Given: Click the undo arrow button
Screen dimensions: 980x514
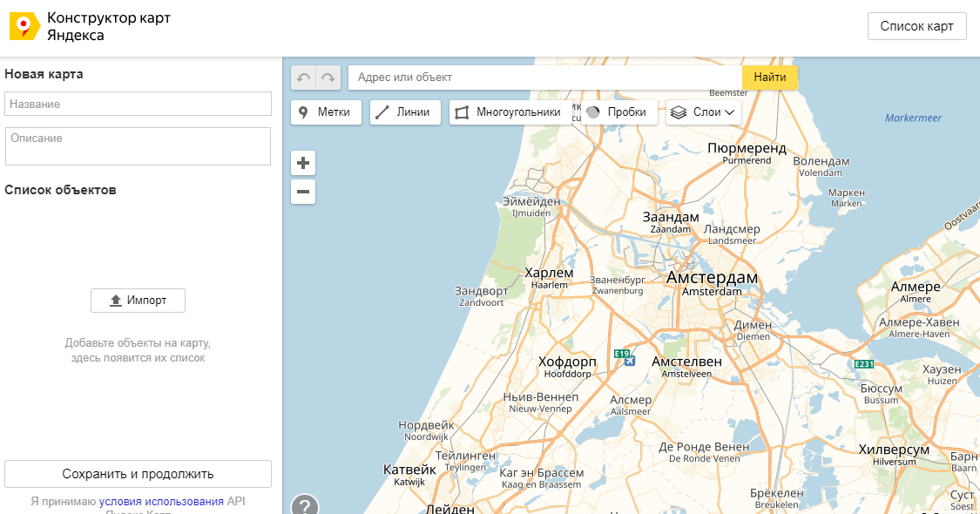Looking at the screenshot, I should pyautogui.click(x=303, y=78).
